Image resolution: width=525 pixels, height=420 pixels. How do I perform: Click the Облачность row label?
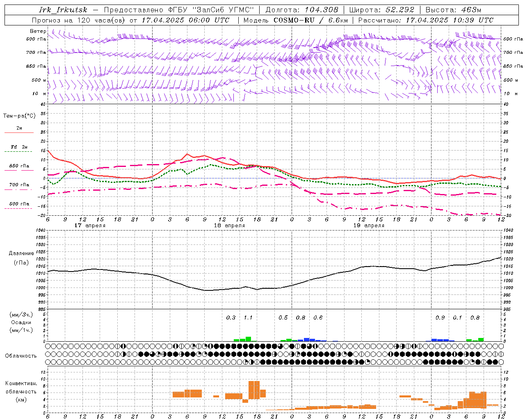(21, 356)
